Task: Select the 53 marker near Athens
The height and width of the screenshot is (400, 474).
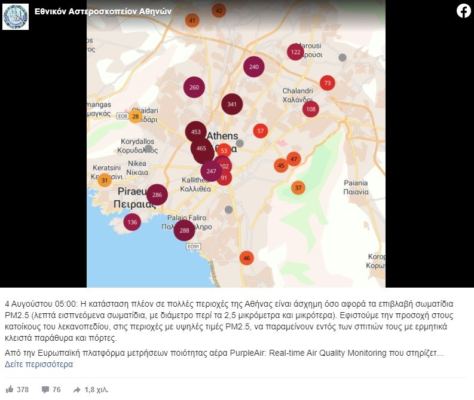Action: pyautogui.click(x=224, y=150)
